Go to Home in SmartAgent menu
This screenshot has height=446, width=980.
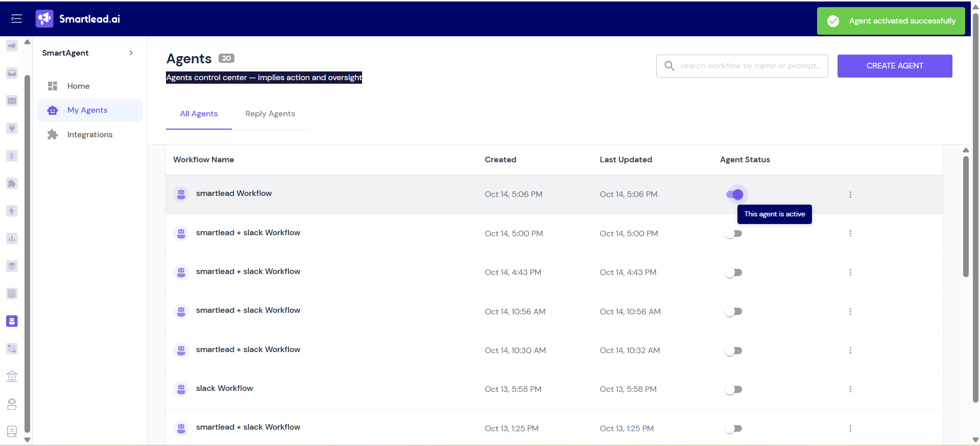(x=90, y=86)
